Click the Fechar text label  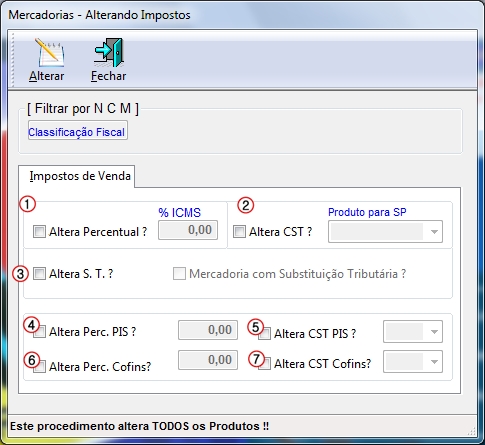(109, 76)
